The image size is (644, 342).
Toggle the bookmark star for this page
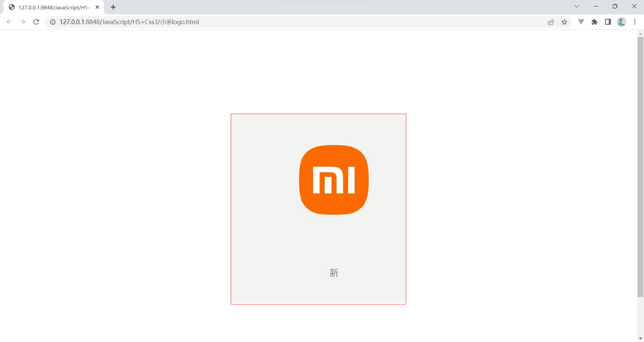[565, 22]
